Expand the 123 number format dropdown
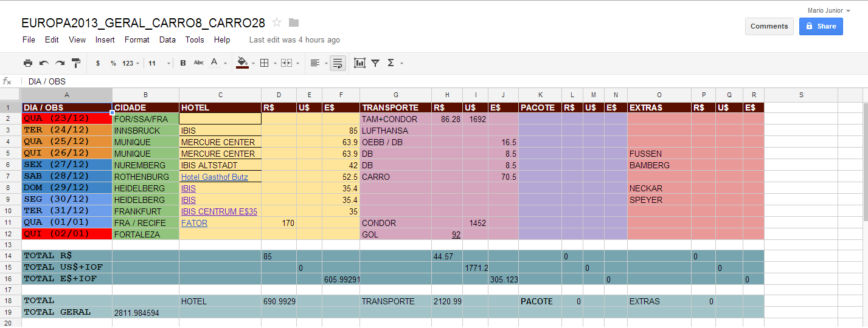Viewport: 868px width, 328px height. pyautogui.click(x=131, y=63)
